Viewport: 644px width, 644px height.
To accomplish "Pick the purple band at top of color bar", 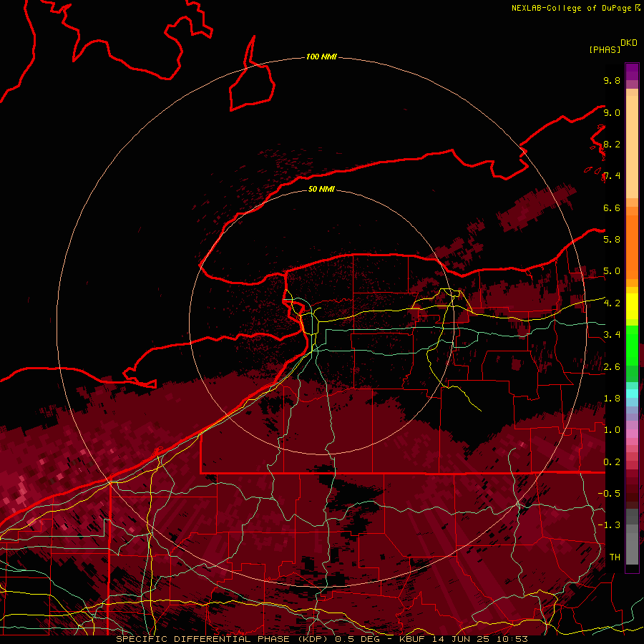I will pos(632,72).
